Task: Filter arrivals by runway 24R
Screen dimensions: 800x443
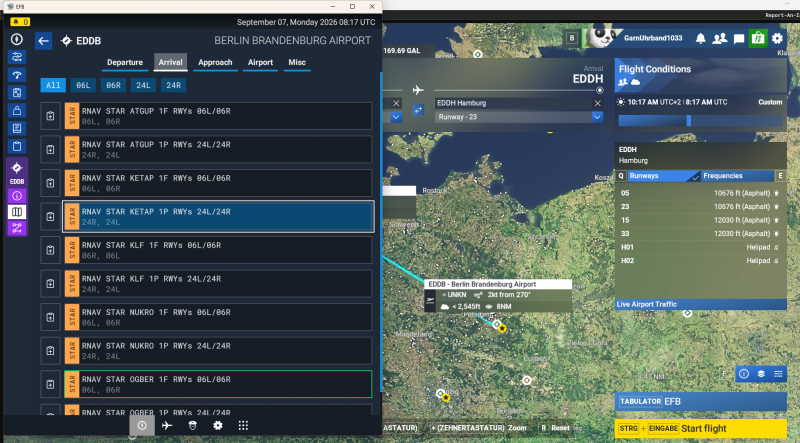Action: (173, 85)
